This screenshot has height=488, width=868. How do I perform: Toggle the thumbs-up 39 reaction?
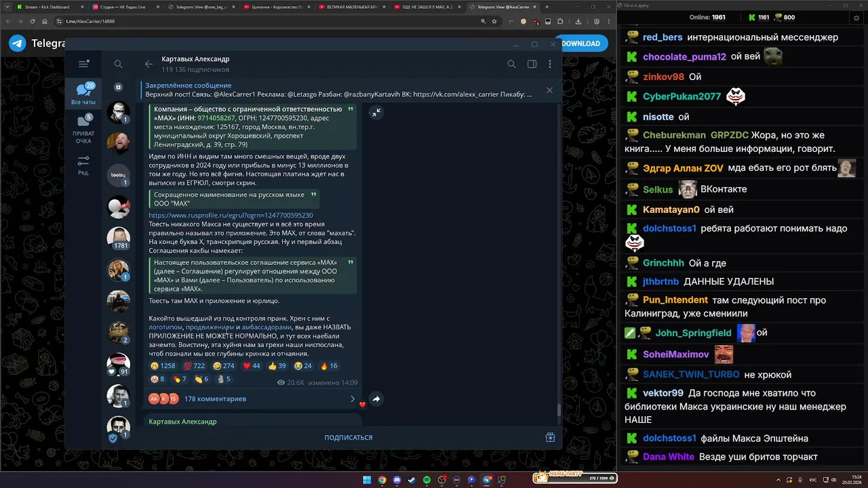pos(277,366)
